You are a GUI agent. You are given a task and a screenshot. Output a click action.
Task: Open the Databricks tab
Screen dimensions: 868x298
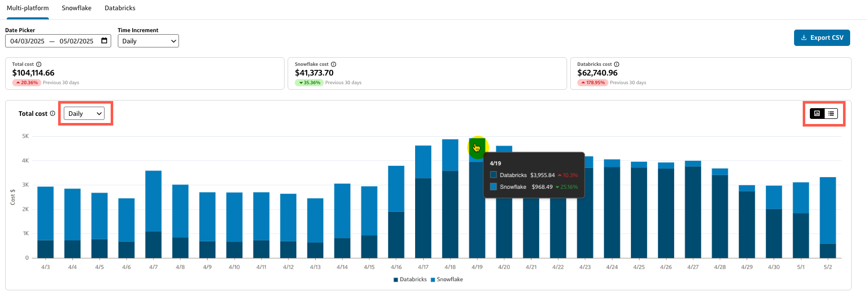pos(120,8)
